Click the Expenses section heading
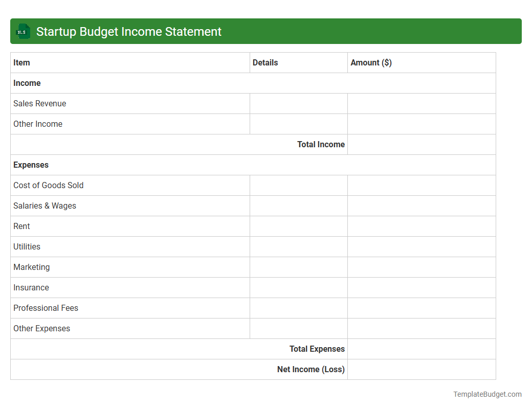 pyautogui.click(x=31, y=165)
